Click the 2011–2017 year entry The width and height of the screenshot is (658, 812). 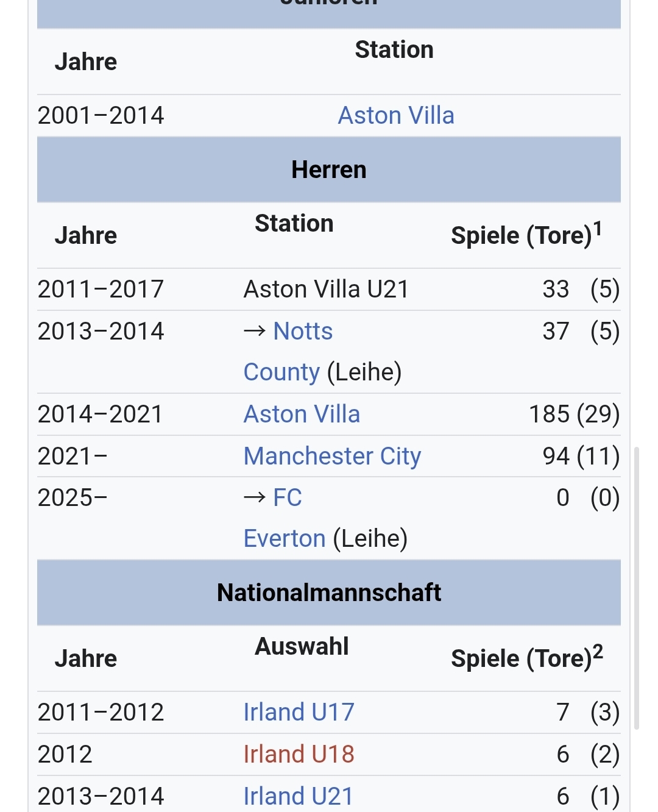101,289
